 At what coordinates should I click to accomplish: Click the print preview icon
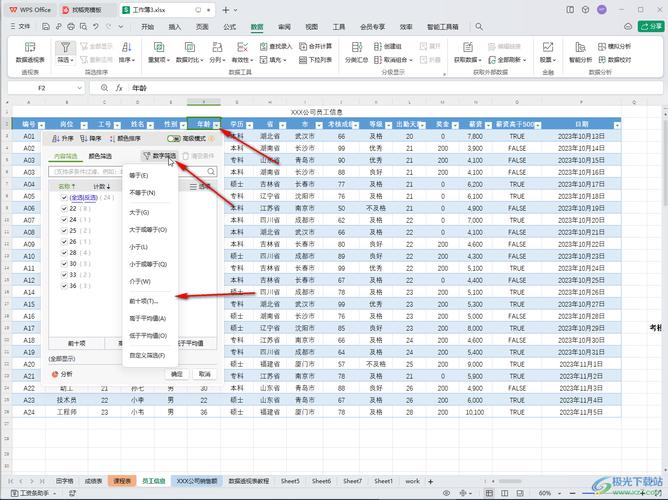point(84,26)
